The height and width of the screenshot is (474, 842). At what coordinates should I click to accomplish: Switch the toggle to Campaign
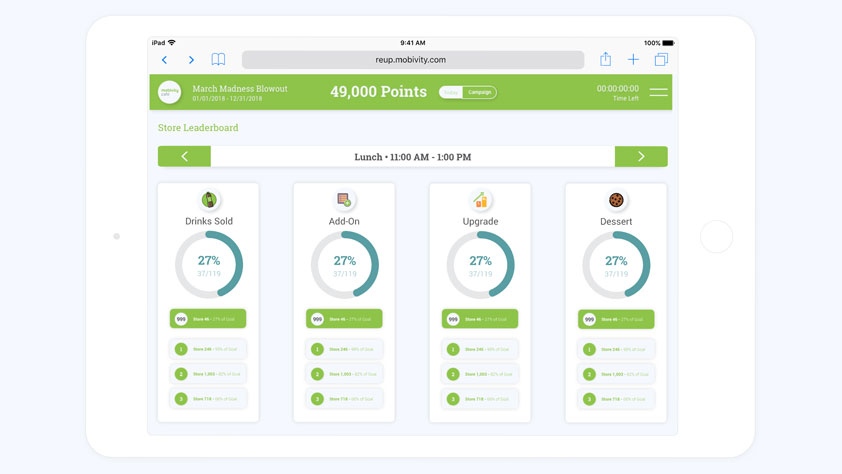click(480, 92)
